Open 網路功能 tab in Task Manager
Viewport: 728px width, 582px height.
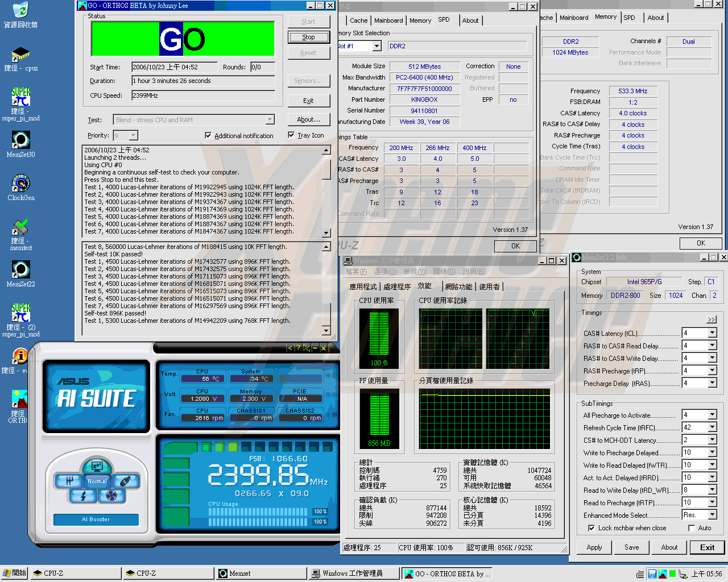pyautogui.click(x=458, y=287)
